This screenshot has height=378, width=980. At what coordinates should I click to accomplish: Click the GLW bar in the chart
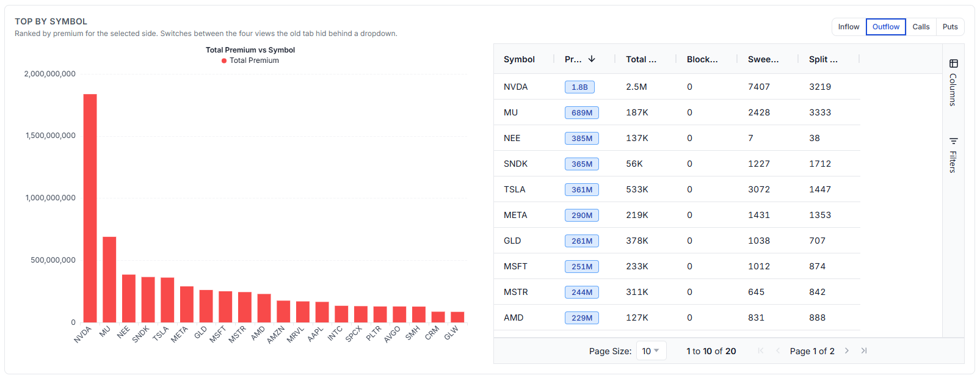457,317
